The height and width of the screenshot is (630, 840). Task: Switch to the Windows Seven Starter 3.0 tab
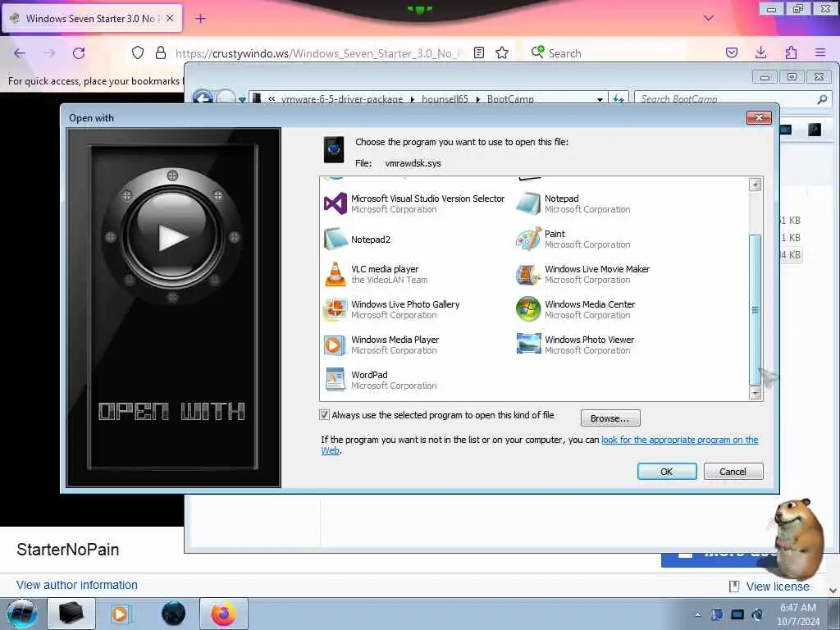click(92, 19)
